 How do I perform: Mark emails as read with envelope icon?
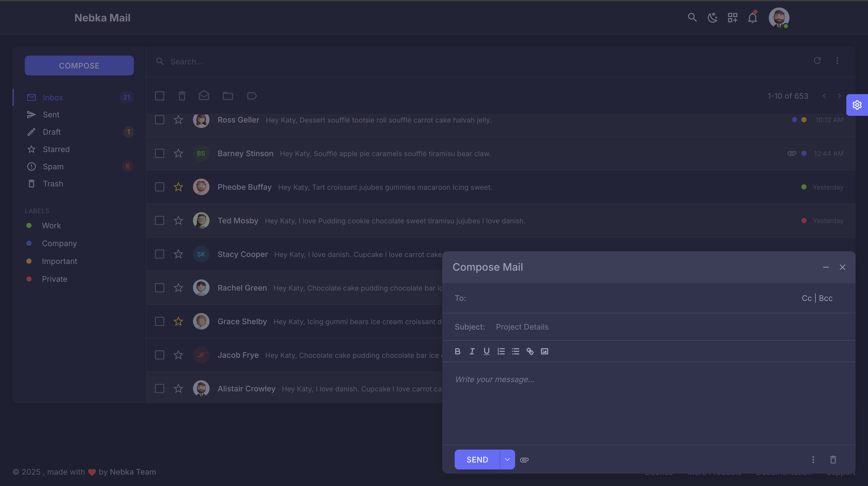pyautogui.click(x=204, y=96)
